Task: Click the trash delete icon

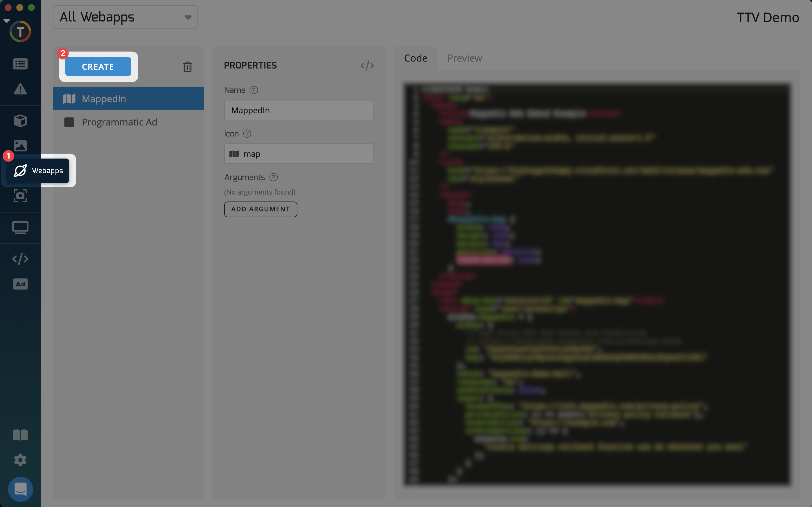Action: [187, 67]
